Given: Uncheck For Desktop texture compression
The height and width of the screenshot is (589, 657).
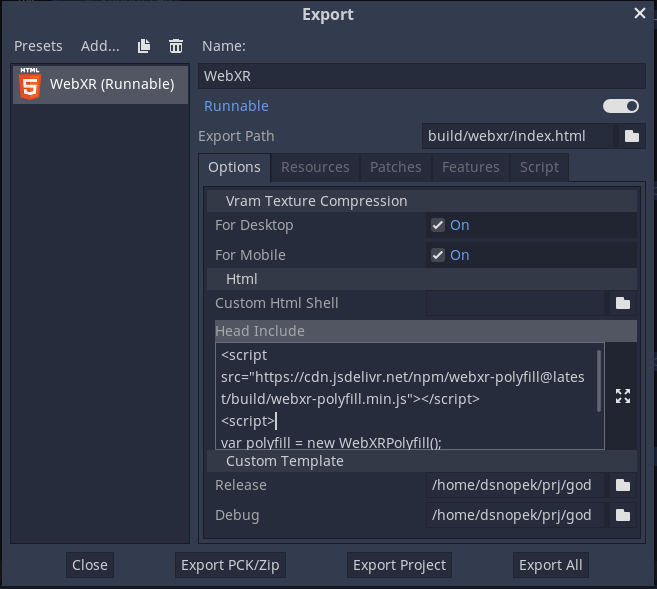Looking at the screenshot, I should pyautogui.click(x=438, y=225).
